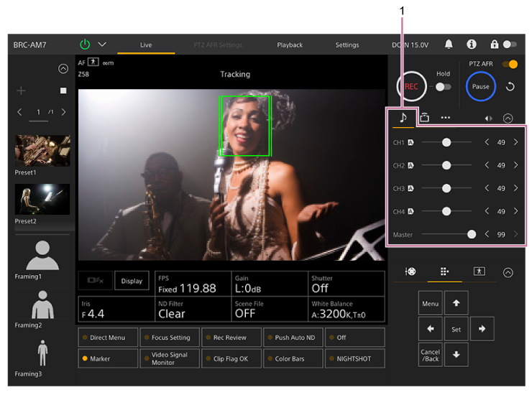This screenshot has height=395, width=532.
Task: Collapse the audio panel chevron
Action: coord(508,118)
